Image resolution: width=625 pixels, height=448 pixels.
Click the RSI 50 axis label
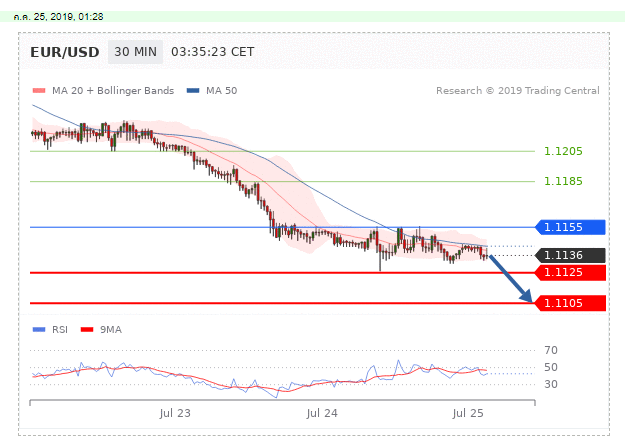pyautogui.click(x=551, y=367)
